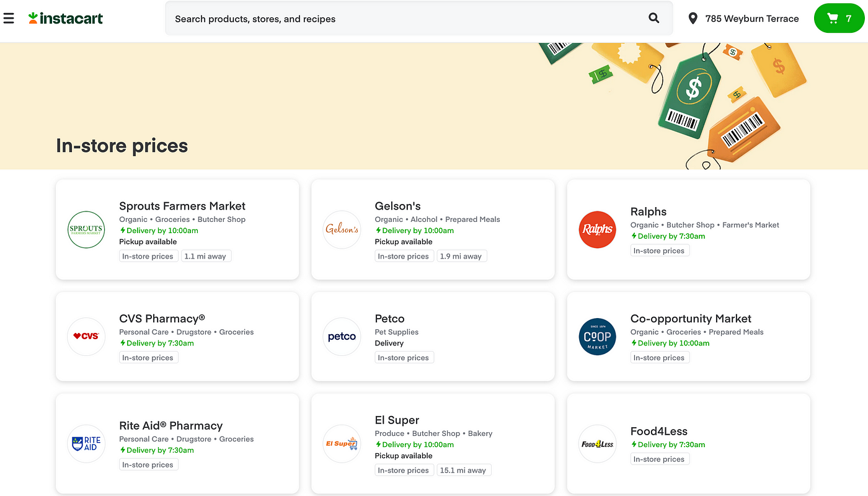Click the CVS Pharmacy logo

(86, 336)
